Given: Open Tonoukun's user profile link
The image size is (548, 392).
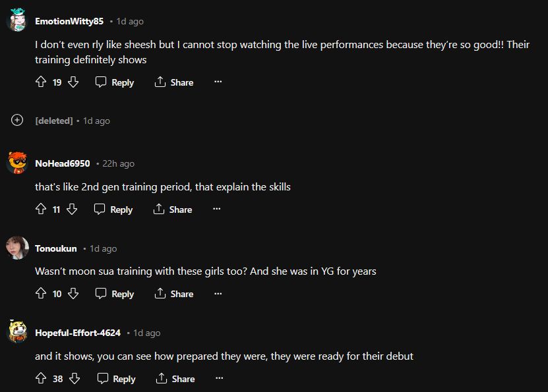Looking at the screenshot, I should tap(56, 248).
